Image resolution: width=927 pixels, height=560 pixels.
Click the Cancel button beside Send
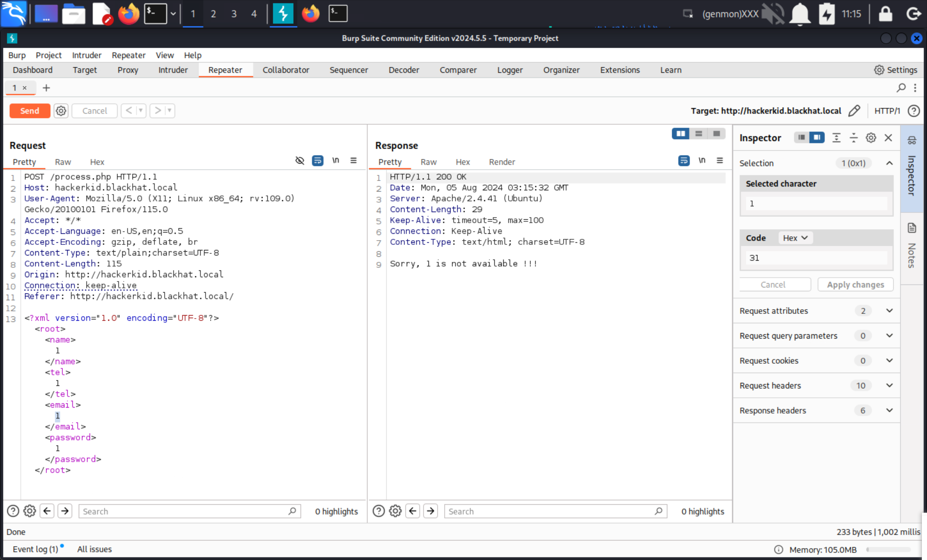(x=94, y=111)
